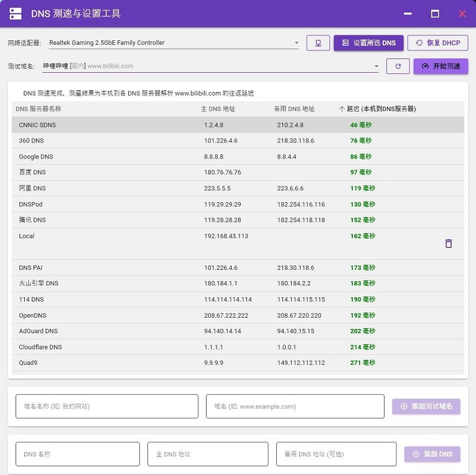Expand the test domain dropdown
Viewport: 476px width, 475px height.
click(376, 66)
